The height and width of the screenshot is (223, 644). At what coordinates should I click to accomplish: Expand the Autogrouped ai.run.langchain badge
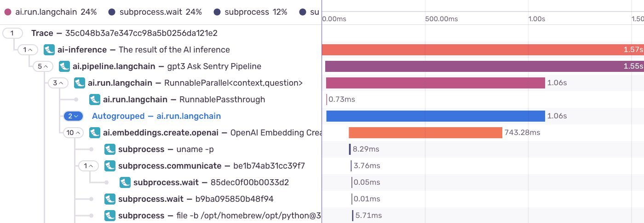click(73, 116)
